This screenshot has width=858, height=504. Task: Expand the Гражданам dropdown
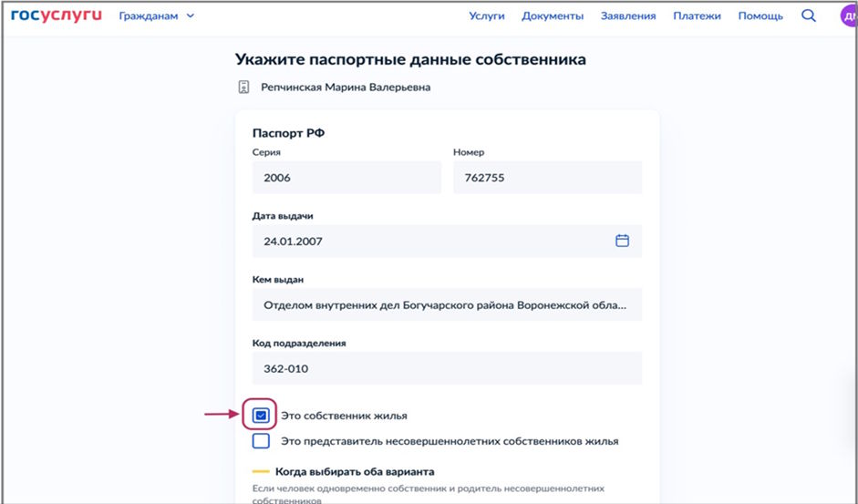click(x=157, y=15)
